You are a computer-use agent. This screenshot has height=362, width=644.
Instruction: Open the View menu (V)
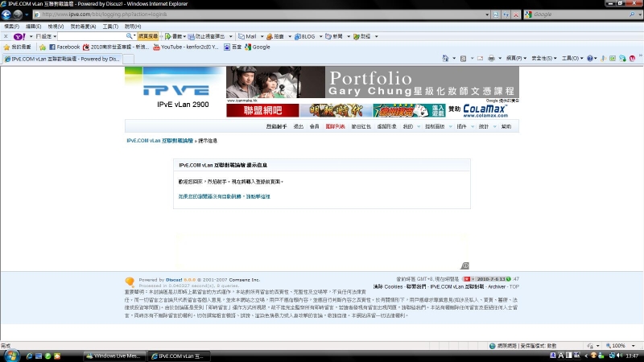[x=56, y=27]
